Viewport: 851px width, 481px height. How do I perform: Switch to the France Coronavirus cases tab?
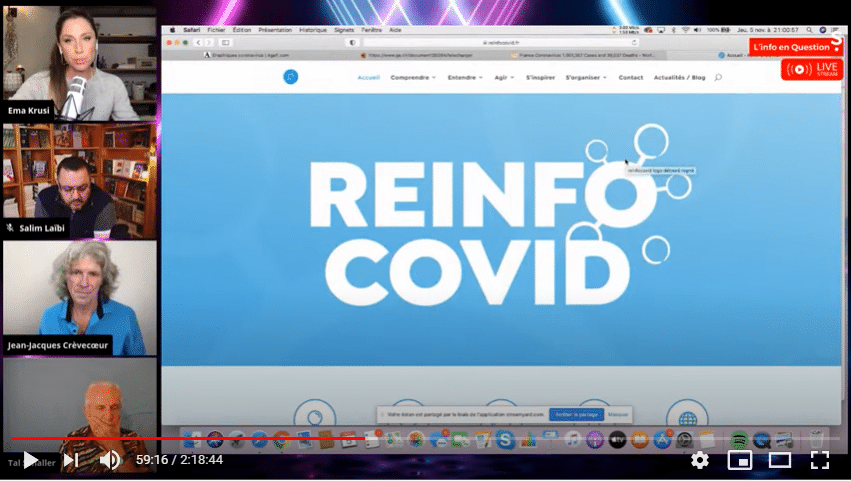[584, 55]
